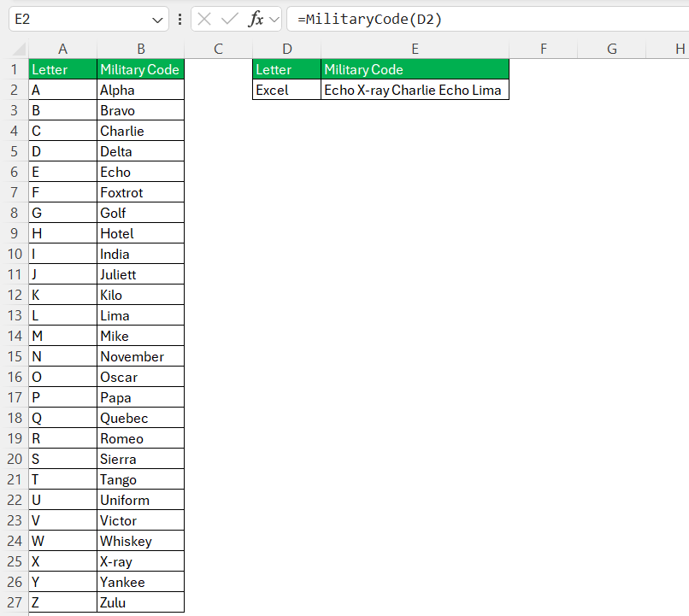
Task: Click the three-dot handle beside Name Box
Action: click(x=180, y=19)
